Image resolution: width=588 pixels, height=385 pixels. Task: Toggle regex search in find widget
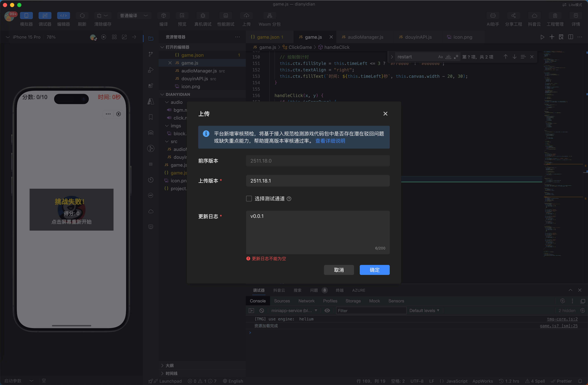click(456, 57)
